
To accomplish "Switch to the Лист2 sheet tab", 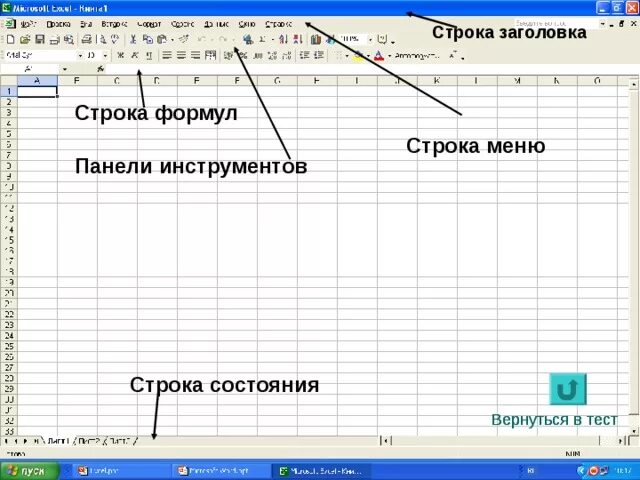I will (89, 441).
